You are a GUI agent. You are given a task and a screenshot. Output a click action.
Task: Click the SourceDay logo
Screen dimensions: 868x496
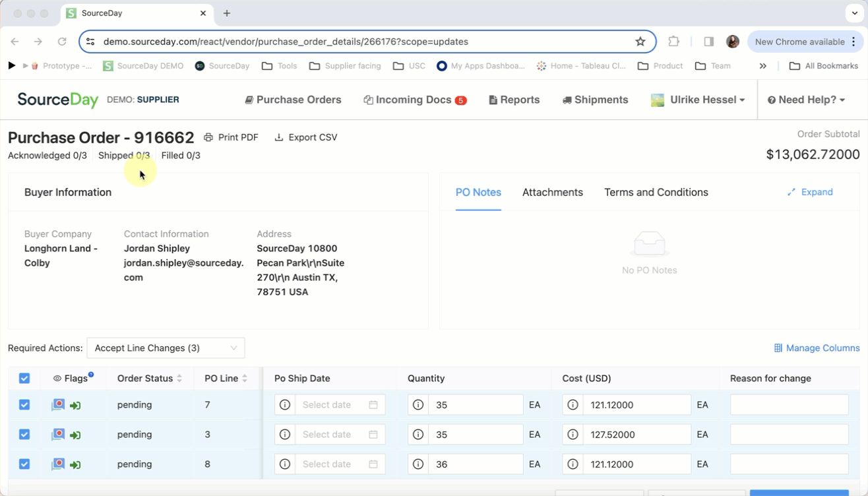point(58,100)
